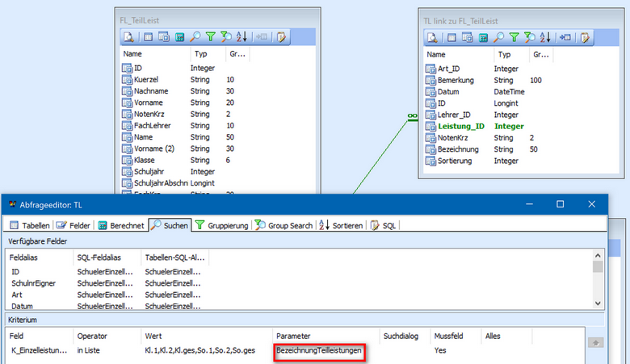Select the Nachname field in FL_TeilLeist

(150, 91)
